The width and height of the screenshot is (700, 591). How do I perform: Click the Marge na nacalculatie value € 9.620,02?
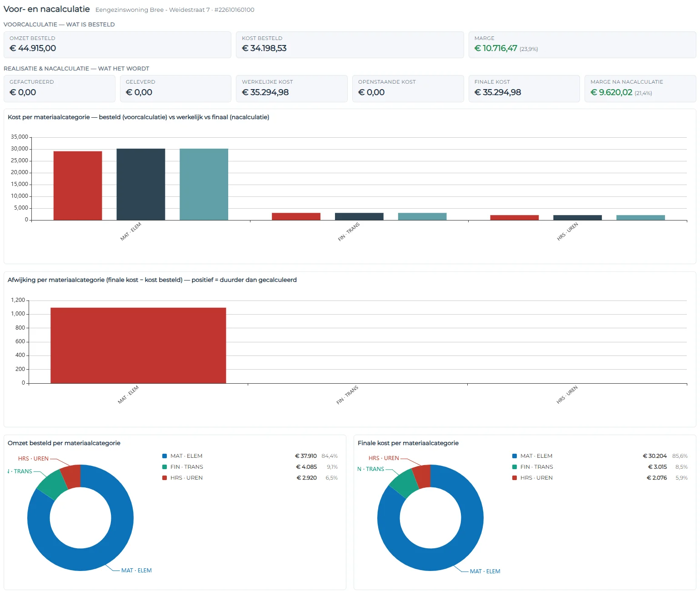coord(611,92)
